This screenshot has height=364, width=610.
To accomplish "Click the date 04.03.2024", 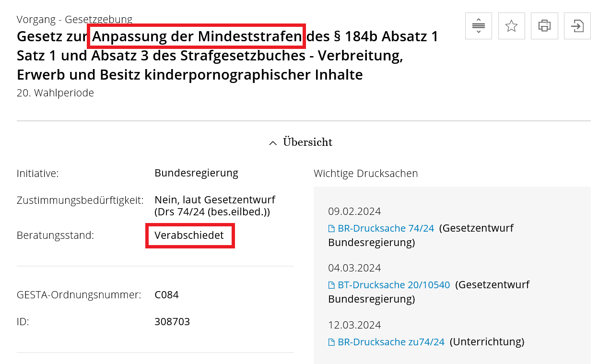I will point(354,268).
